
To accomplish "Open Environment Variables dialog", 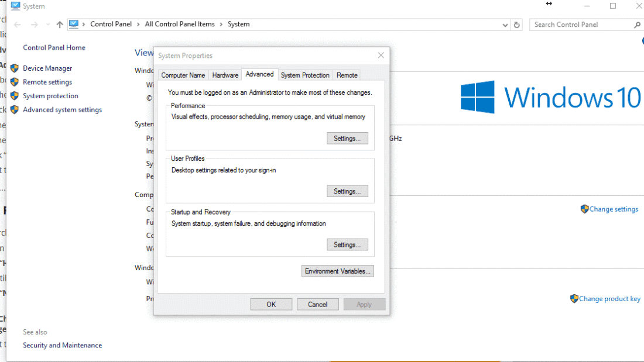I will [x=338, y=271].
